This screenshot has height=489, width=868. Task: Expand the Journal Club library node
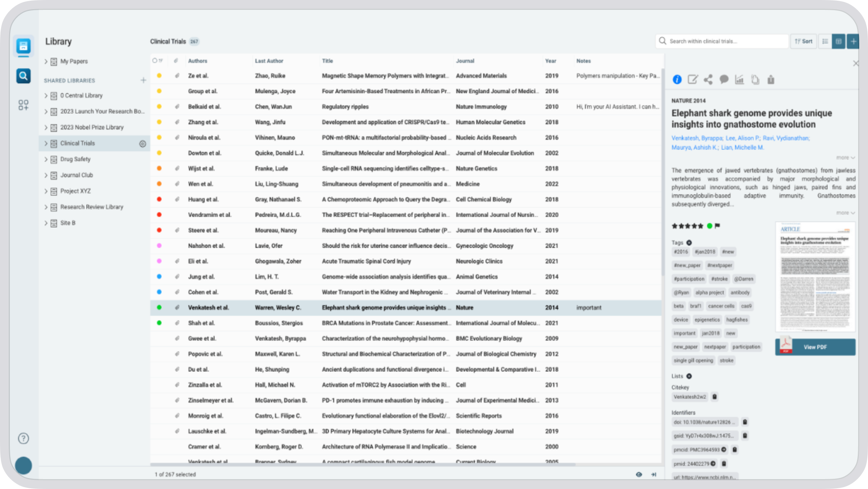pyautogui.click(x=46, y=175)
